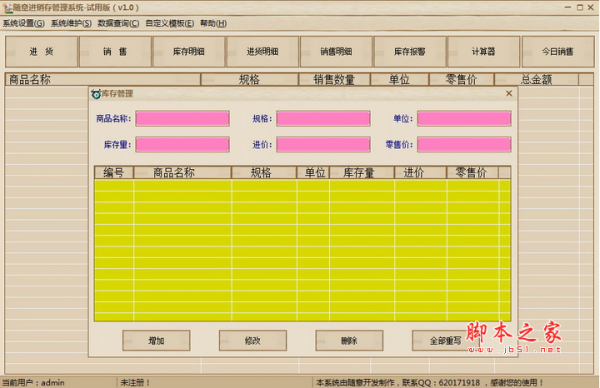The width and height of the screenshot is (600, 388).
Task: Click the 增加 button
Action: tap(156, 341)
